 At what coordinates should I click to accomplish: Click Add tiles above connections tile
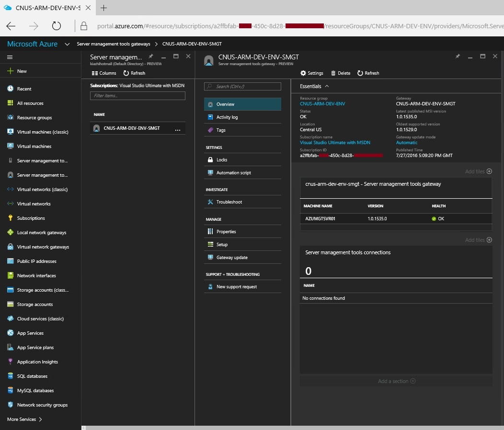tap(478, 240)
